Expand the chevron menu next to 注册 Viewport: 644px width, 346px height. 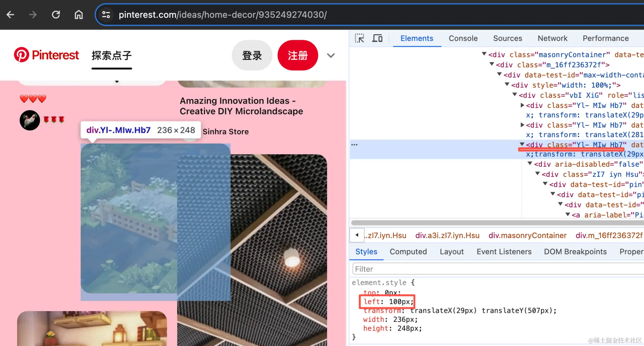click(x=331, y=56)
